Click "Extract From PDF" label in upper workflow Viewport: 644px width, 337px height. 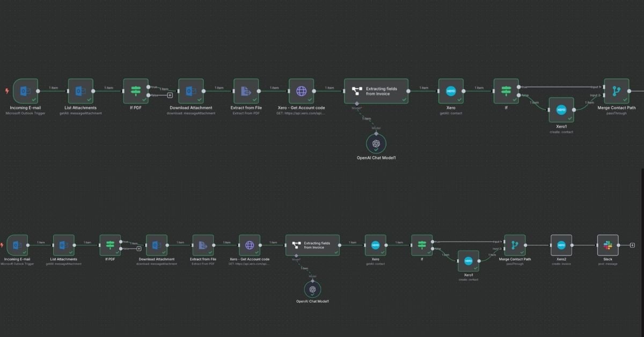246,113
